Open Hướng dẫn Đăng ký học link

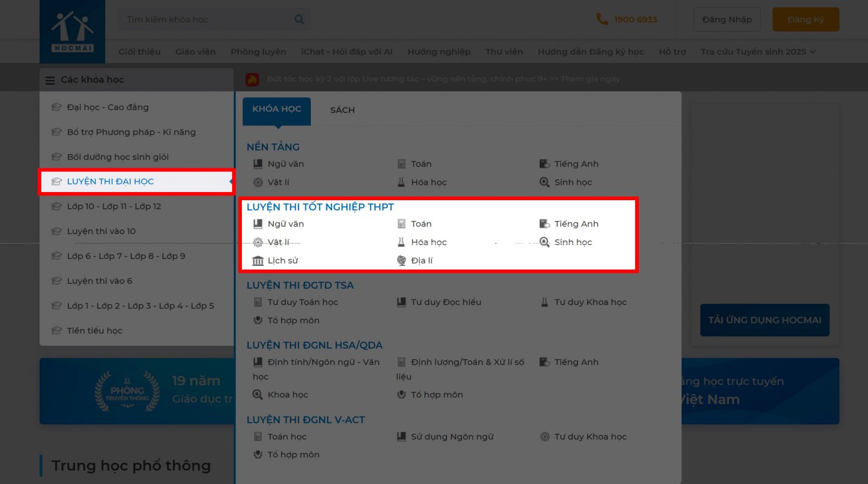point(591,52)
